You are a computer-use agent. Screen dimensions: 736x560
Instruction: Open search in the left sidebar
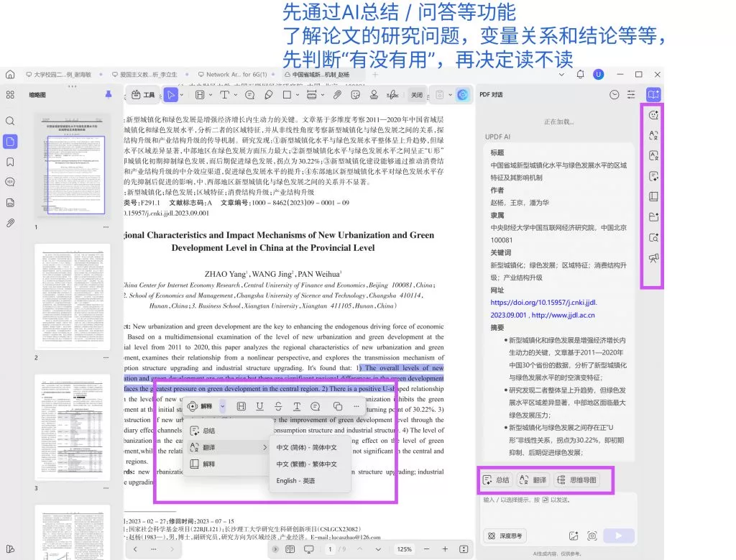(x=10, y=121)
